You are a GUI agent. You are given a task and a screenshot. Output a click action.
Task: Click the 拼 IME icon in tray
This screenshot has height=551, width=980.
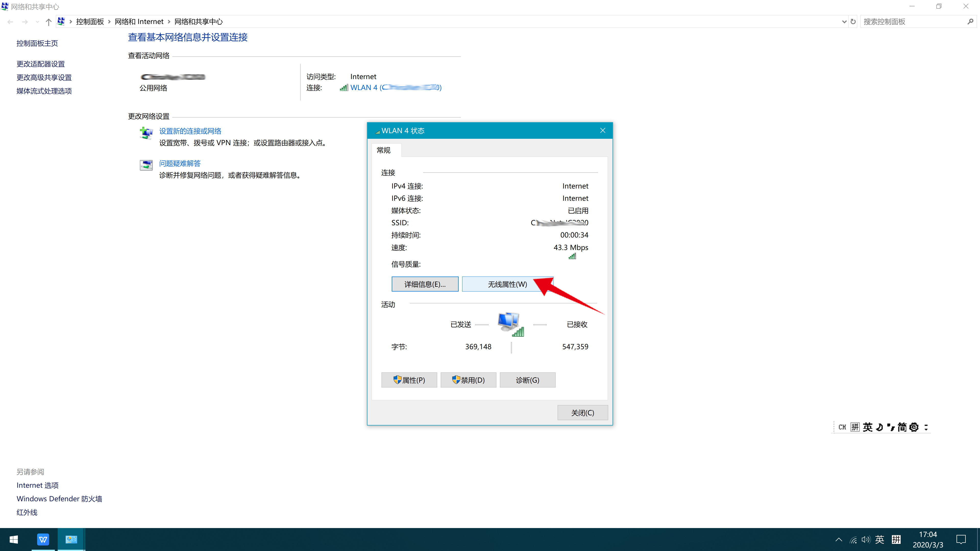tap(896, 539)
